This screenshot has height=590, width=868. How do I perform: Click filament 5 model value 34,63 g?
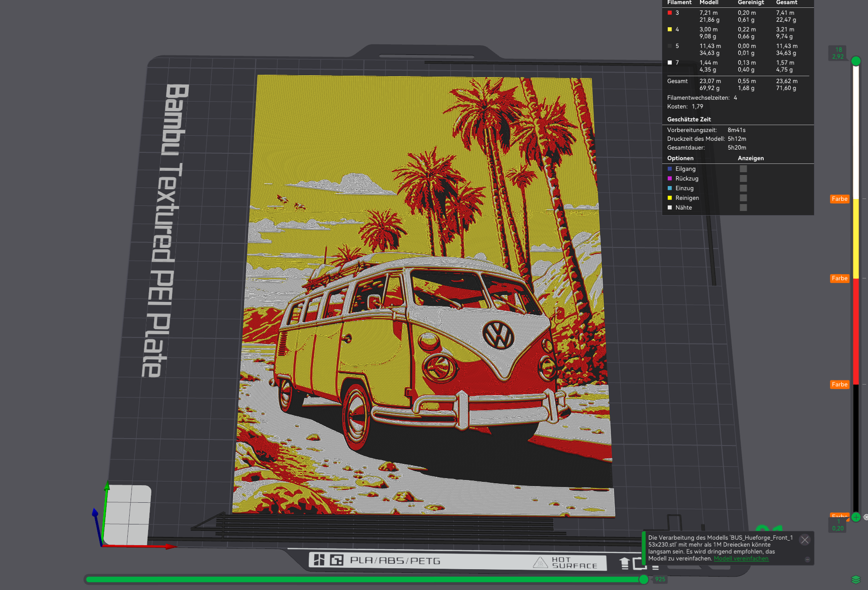[x=709, y=53]
